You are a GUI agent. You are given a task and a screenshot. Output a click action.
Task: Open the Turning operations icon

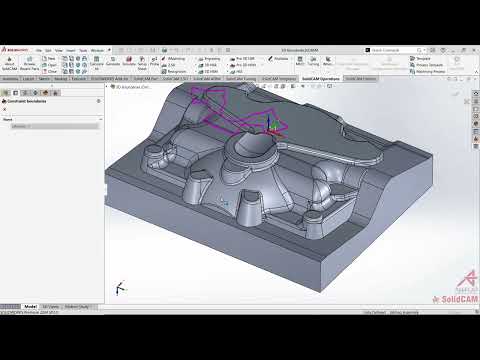pos(313,61)
